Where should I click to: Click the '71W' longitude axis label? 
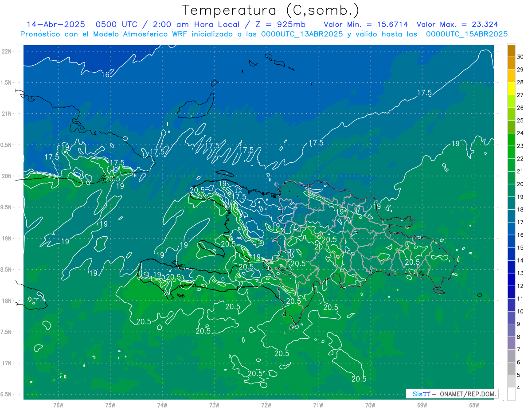(318, 405)
